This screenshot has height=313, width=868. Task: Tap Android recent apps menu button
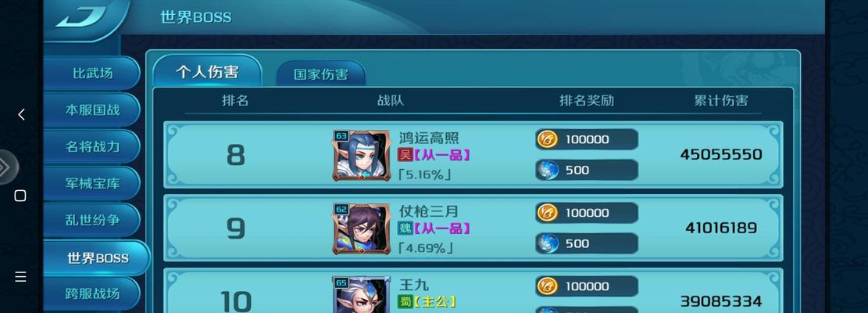click(x=20, y=276)
